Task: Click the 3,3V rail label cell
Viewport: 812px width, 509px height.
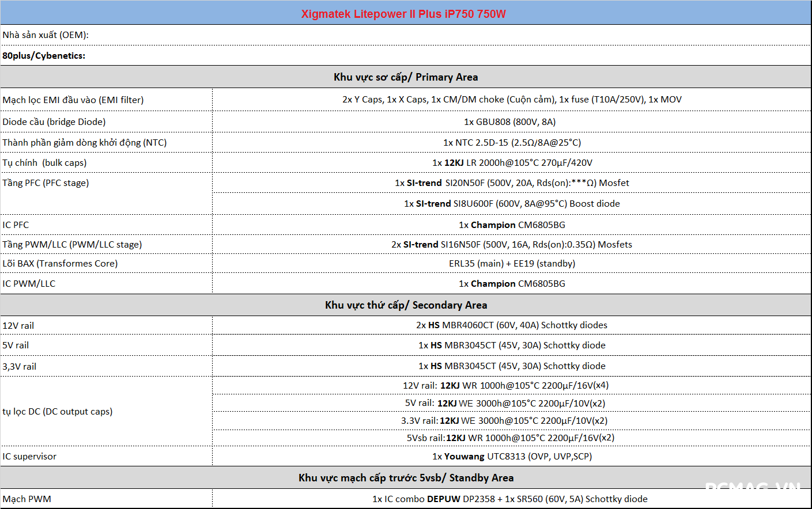Action: [x=20, y=367]
